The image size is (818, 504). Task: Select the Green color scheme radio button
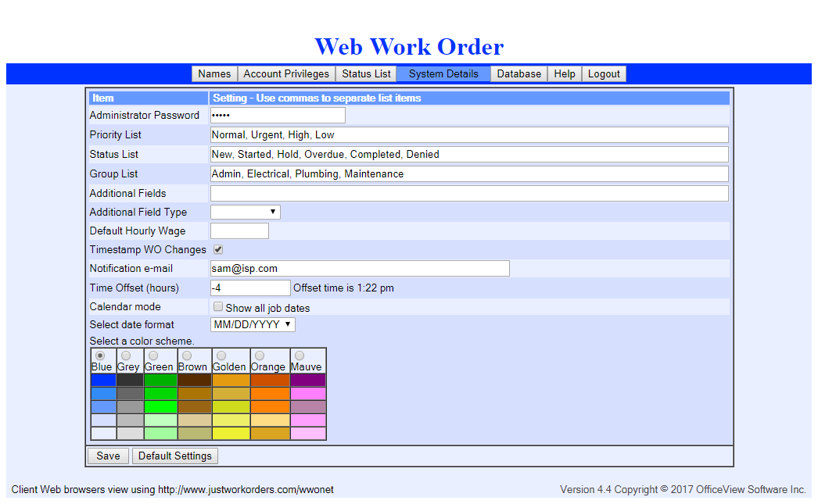click(152, 356)
